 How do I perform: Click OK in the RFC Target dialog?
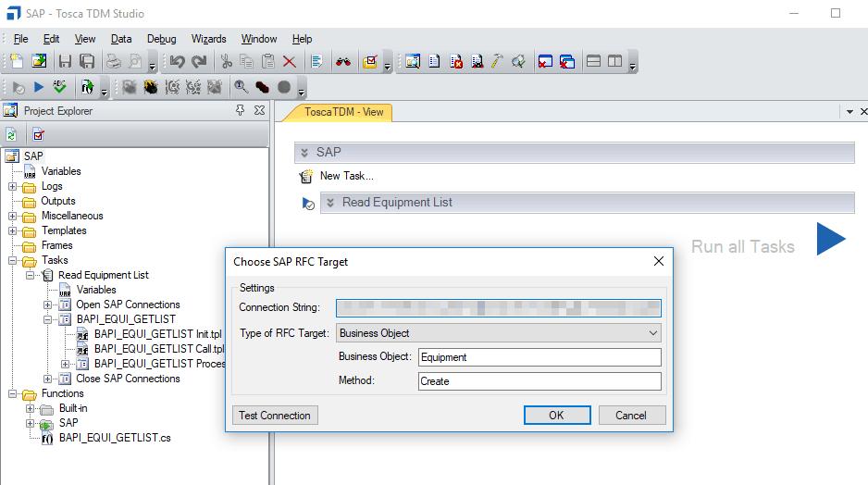coord(556,416)
